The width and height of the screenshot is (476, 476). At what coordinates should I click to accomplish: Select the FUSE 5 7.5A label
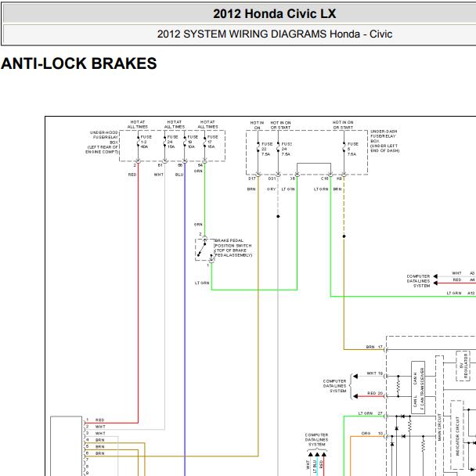[352, 149]
